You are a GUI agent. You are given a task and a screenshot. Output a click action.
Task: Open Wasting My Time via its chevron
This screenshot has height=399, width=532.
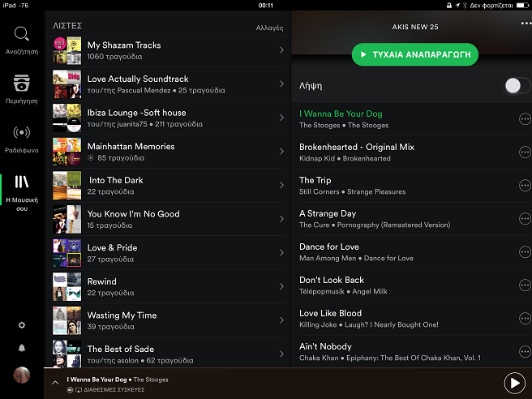click(x=281, y=320)
